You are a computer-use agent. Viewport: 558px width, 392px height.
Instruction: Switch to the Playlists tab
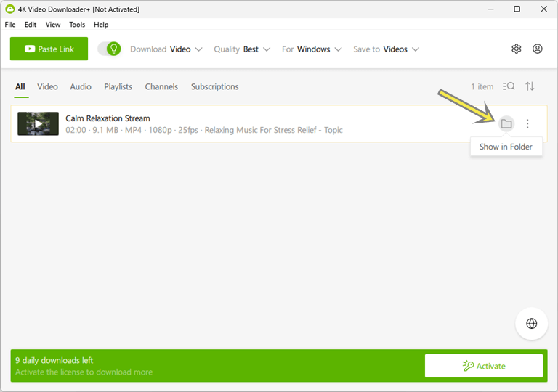(118, 87)
